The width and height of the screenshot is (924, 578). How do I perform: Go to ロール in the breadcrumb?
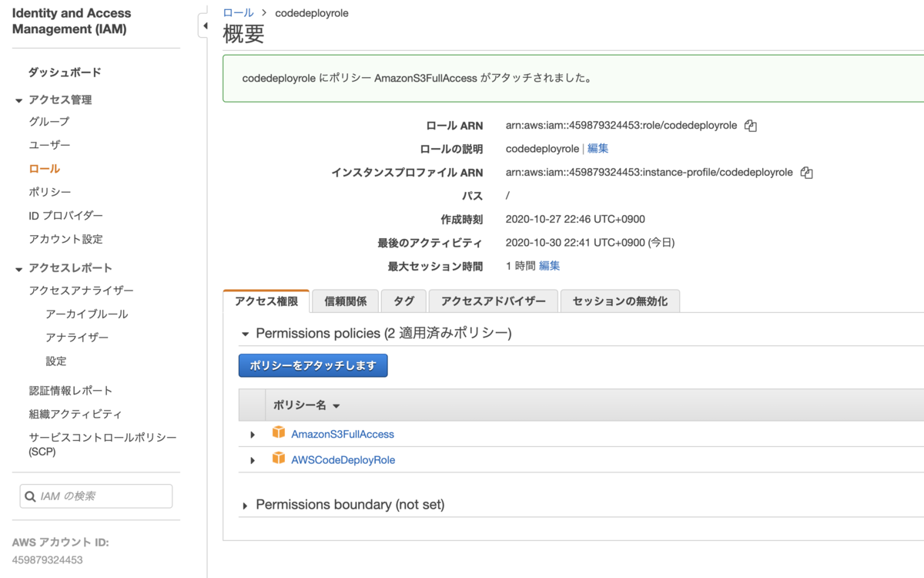click(238, 12)
